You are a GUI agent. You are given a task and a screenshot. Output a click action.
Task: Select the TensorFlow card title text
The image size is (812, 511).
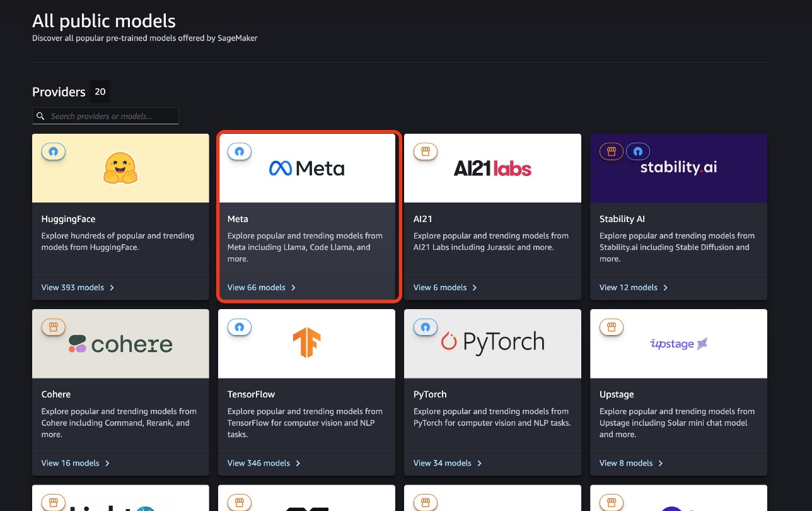[x=252, y=394]
